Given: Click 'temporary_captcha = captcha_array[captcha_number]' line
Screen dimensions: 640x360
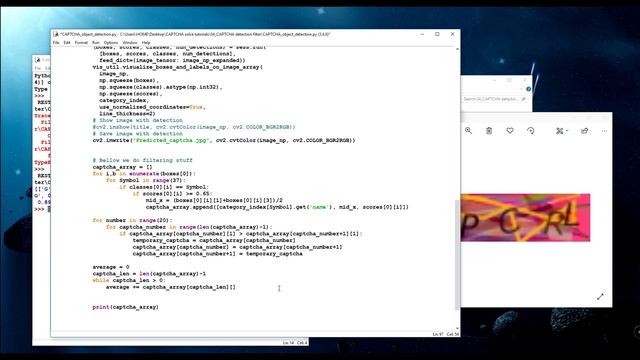Looking at the screenshot, I should click(214, 240).
